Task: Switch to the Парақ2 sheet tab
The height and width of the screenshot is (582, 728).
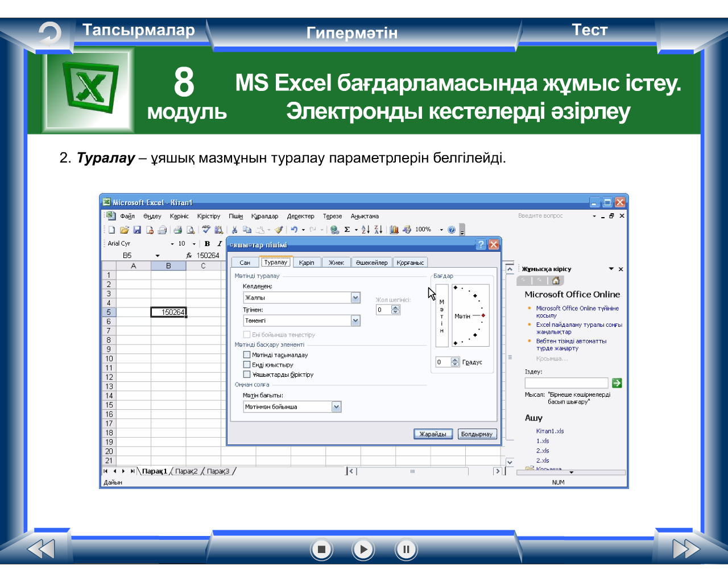Action: tap(187, 471)
